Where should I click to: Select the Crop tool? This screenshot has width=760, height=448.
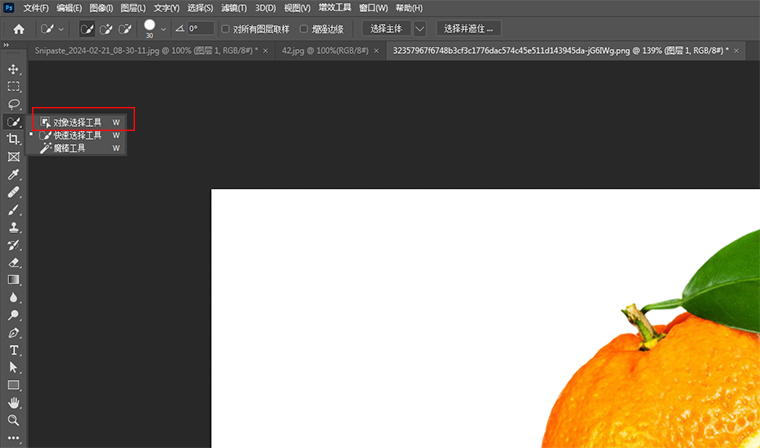14,139
